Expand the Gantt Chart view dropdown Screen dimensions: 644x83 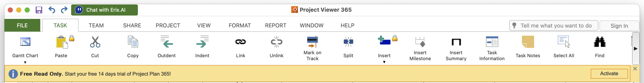point(25,62)
